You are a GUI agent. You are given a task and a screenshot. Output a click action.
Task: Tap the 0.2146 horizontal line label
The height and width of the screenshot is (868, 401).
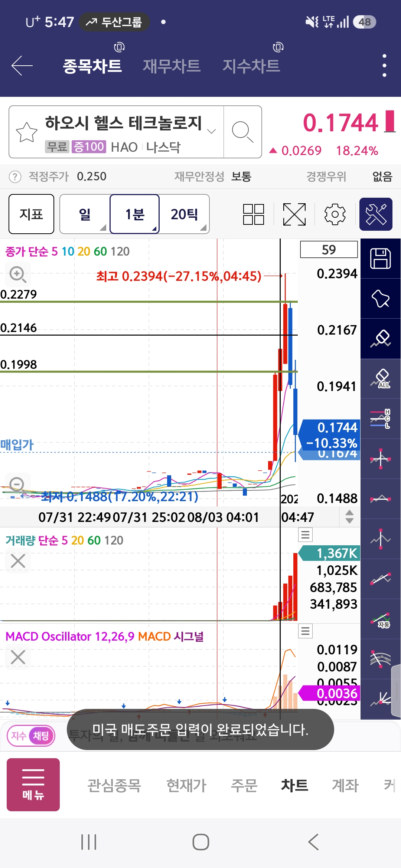19,328
